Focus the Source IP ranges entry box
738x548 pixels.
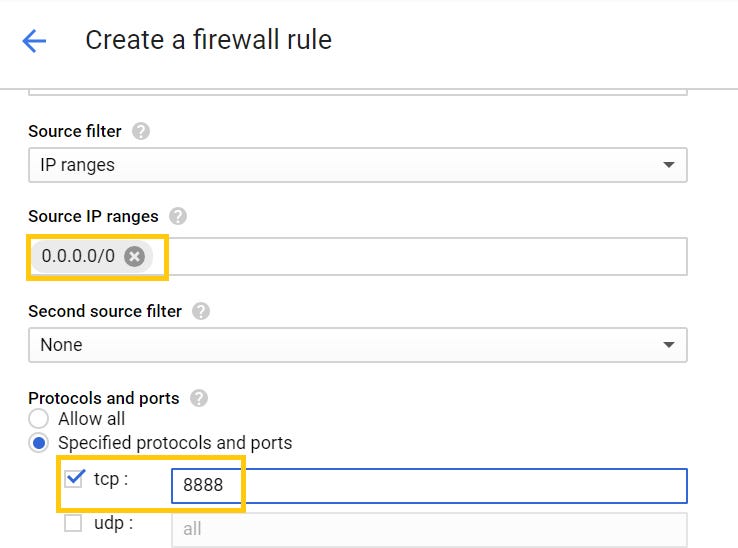click(420, 257)
